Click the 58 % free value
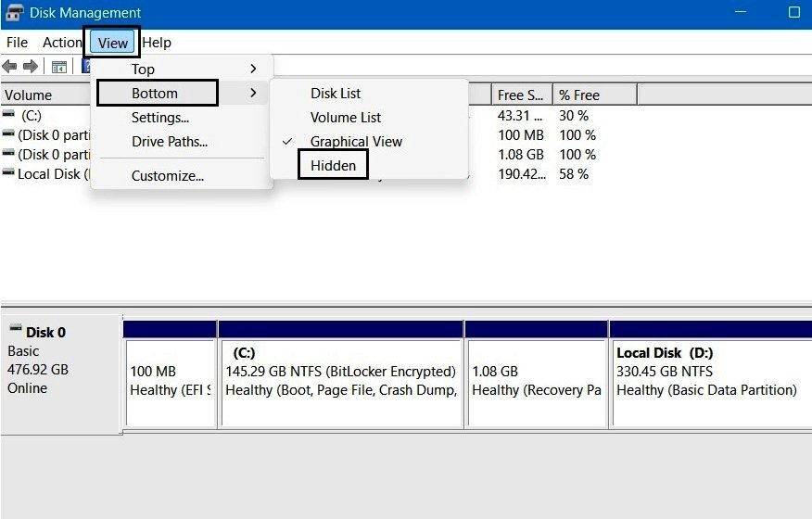 coord(573,174)
